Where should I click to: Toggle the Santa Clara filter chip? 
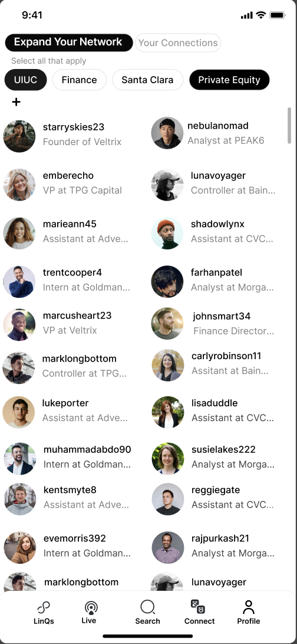click(x=147, y=80)
